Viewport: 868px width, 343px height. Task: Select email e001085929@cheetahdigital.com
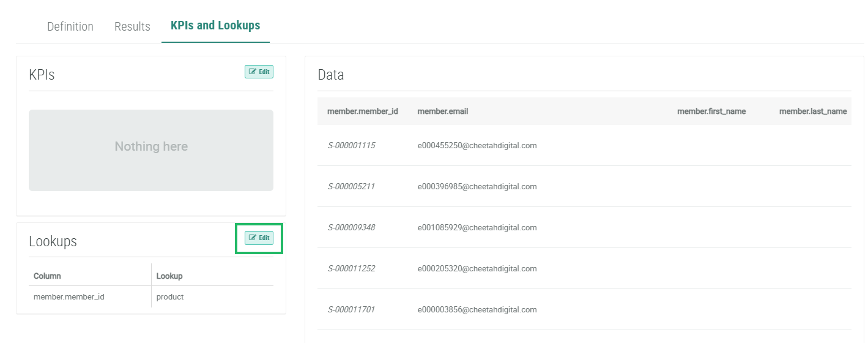click(x=477, y=227)
